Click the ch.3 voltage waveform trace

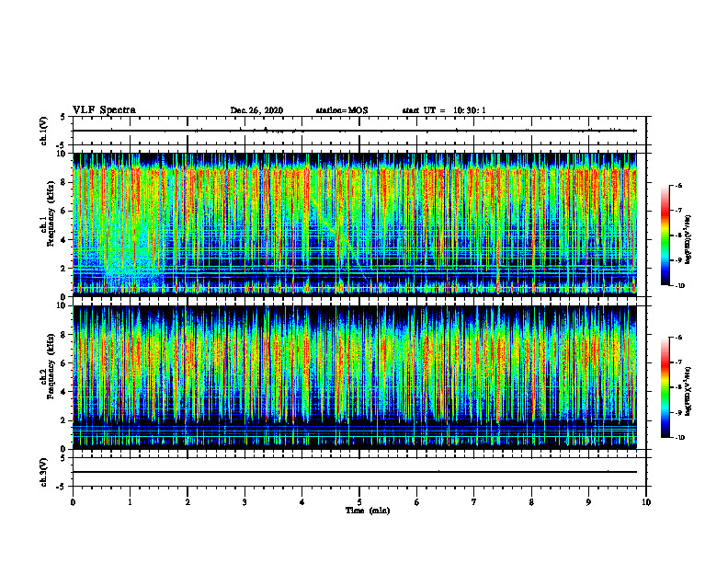point(355,472)
